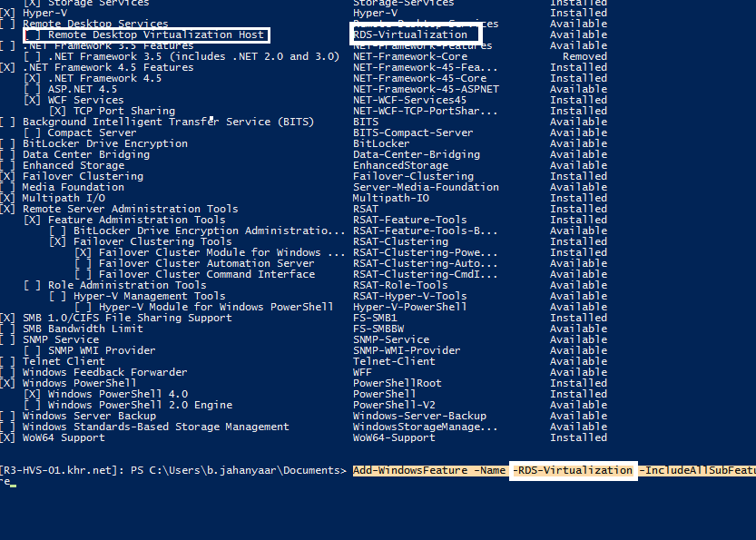Image resolution: width=756 pixels, height=540 pixels.
Task: Click the "SNMP WMI Provider" display name
Action: [x=102, y=350]
